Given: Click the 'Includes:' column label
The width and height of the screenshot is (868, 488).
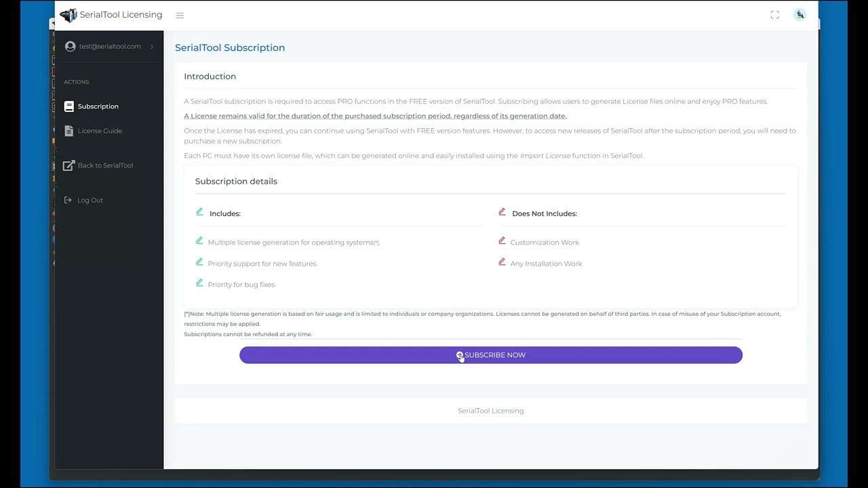Looking at the screenshot, I should coord(225,213).
